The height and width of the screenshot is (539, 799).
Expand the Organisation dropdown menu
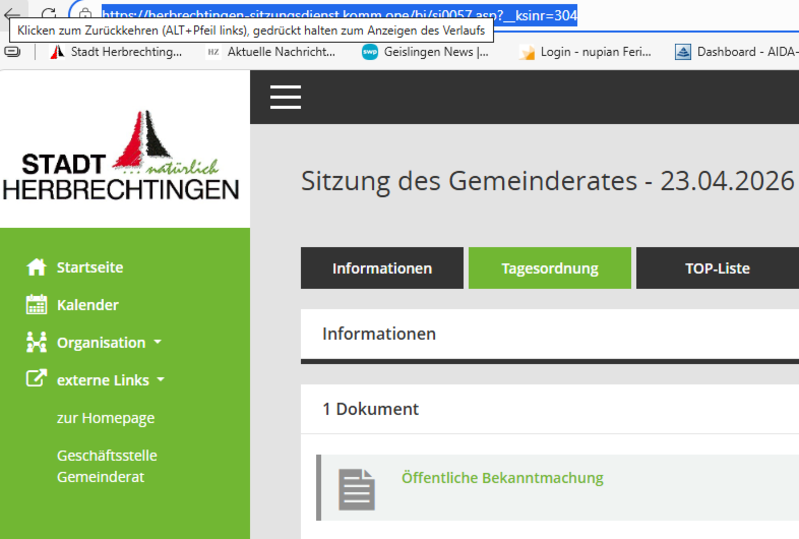(110, 342)
